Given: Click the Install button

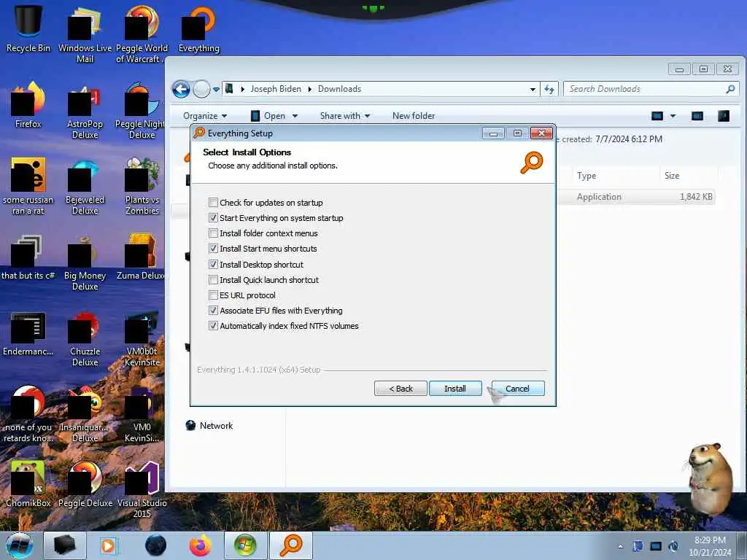Looking at the screenshot, I should tap(455, 389).
